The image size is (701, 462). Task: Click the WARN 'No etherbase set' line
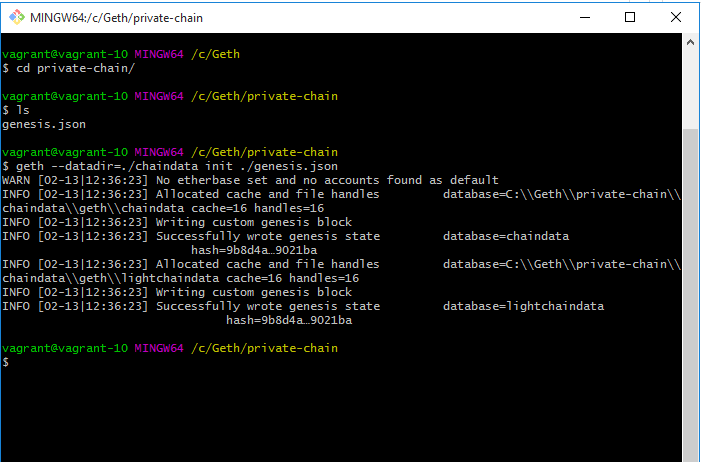pyautogui.click(x=250, y=180)
